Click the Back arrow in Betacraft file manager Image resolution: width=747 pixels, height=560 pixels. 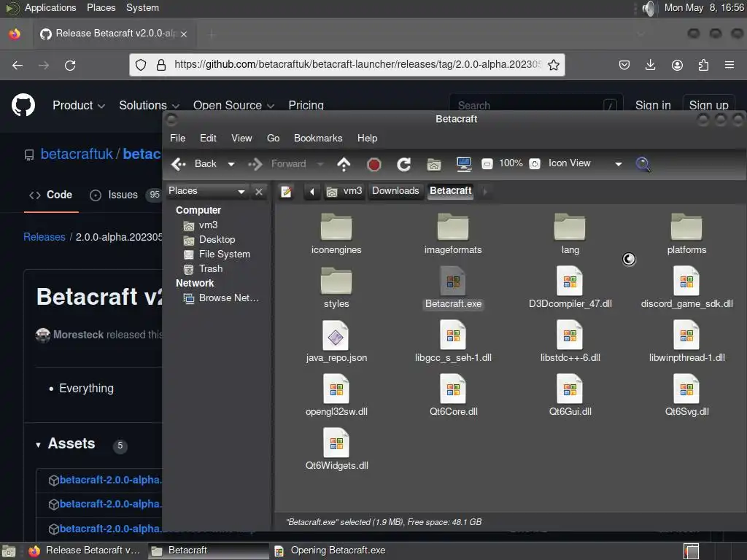pos(194,164)
